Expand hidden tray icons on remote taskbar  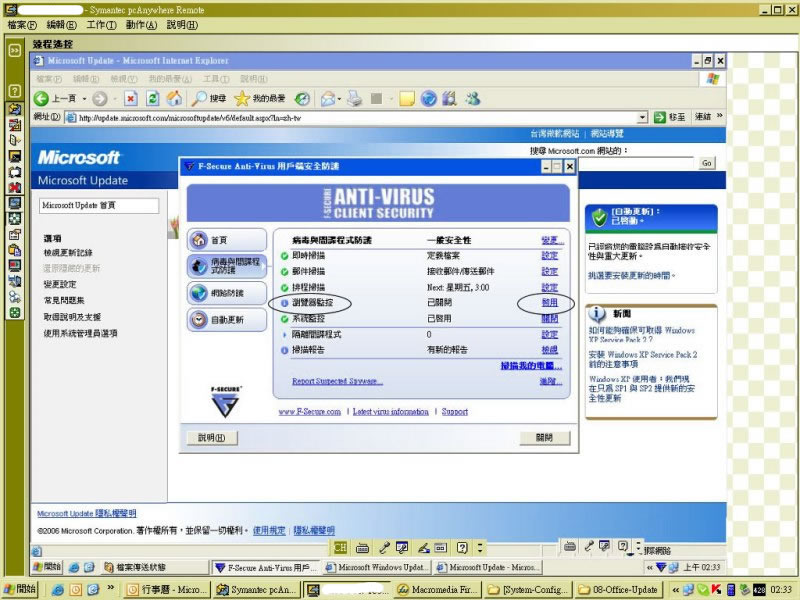tap(649, 567)
